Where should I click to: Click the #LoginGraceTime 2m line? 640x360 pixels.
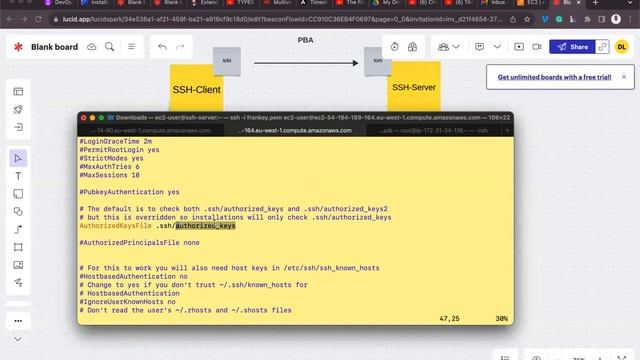pyautogui.click(x=116, y=141)
